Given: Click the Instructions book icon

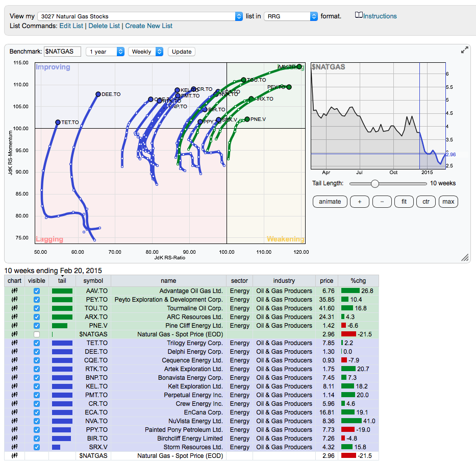Looking at the screenshot, I should tap(359, 16).
